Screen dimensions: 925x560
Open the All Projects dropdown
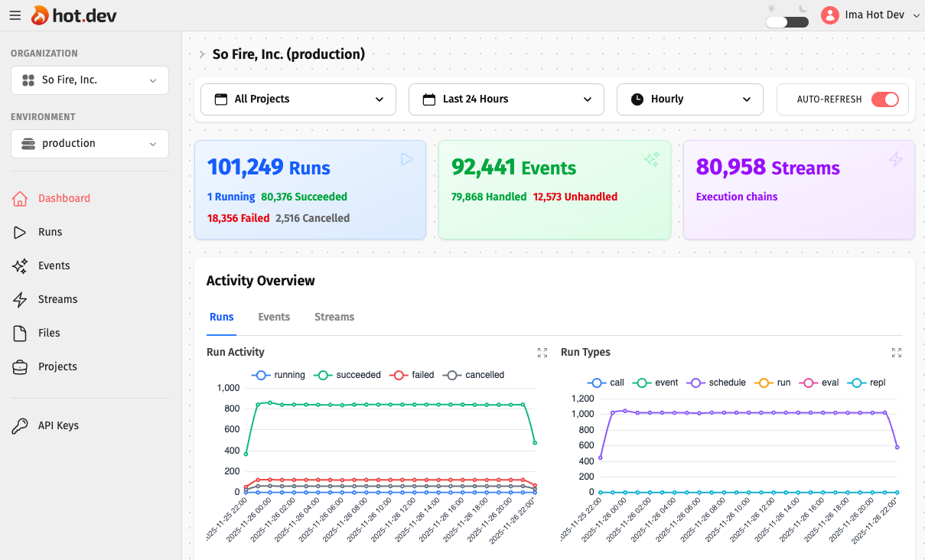[298, 99]
